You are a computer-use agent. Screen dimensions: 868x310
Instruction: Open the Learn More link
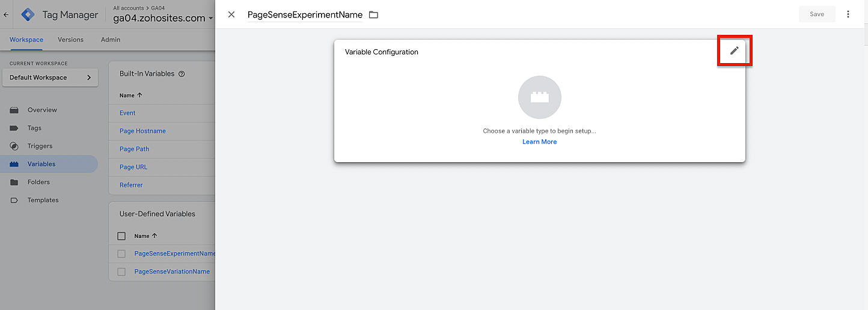(x=540, y=142)
